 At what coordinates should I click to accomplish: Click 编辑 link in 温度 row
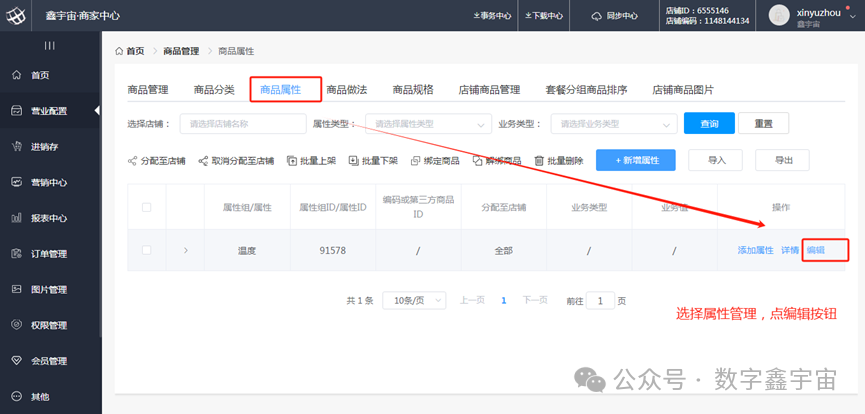pos(815,250)
